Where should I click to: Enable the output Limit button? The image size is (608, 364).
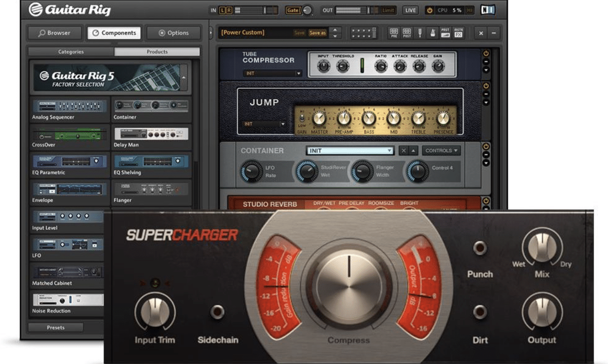tap(388, 10)
